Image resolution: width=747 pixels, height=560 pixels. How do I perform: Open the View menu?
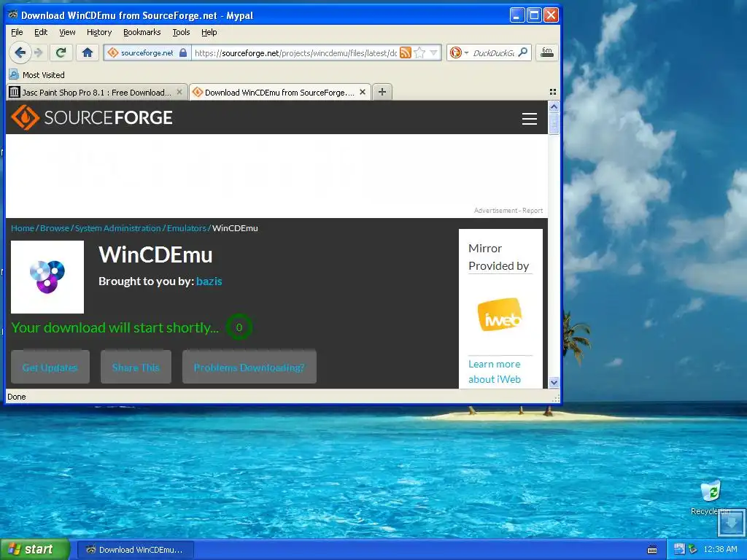point(67,32)
